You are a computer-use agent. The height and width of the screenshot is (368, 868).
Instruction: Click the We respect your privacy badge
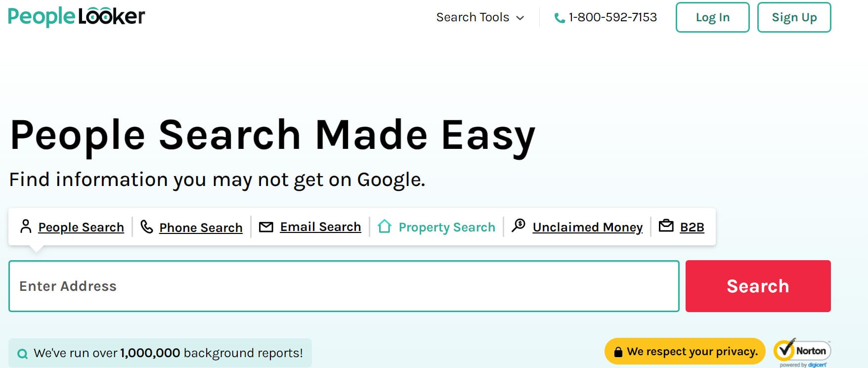tap(685, 351)
